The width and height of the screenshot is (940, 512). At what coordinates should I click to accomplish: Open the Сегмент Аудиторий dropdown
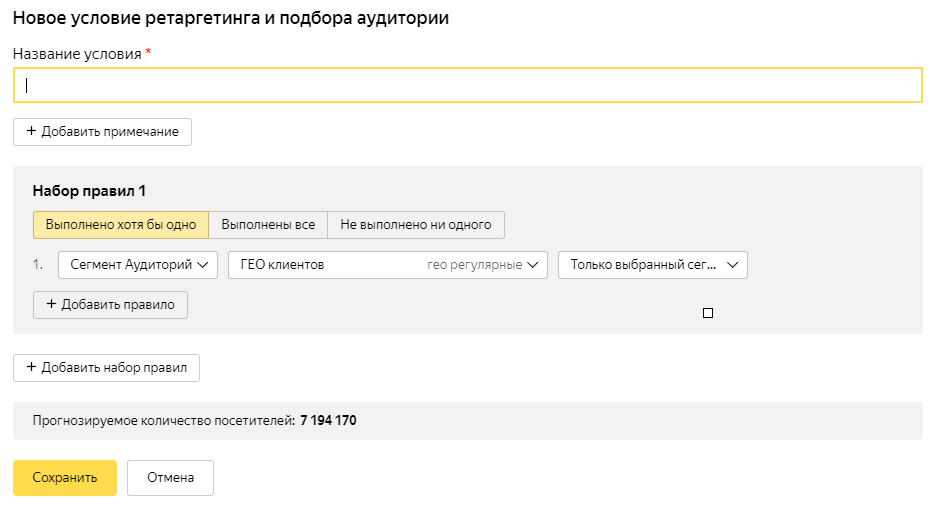[x=138, y=265]
